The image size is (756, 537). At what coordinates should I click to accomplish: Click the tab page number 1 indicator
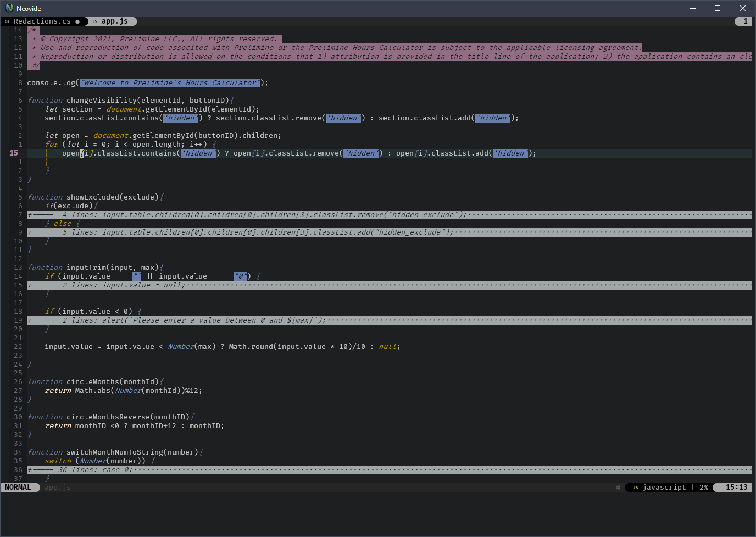(744, 21)
